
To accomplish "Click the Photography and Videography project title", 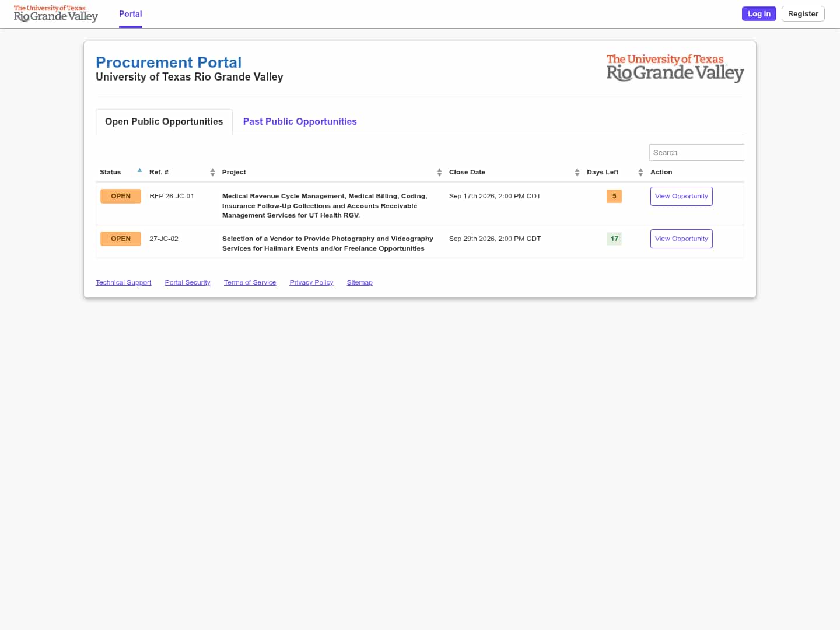I will (x=328, y=244).
